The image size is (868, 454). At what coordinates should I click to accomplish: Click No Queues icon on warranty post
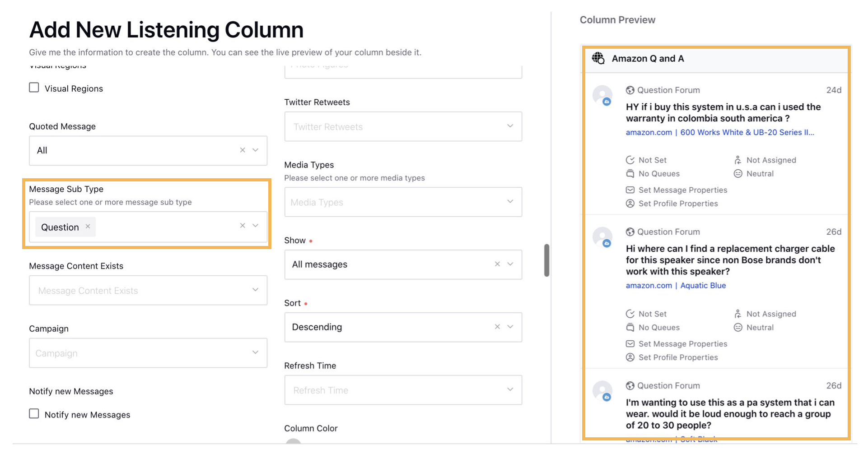click(x=630, y=174)
